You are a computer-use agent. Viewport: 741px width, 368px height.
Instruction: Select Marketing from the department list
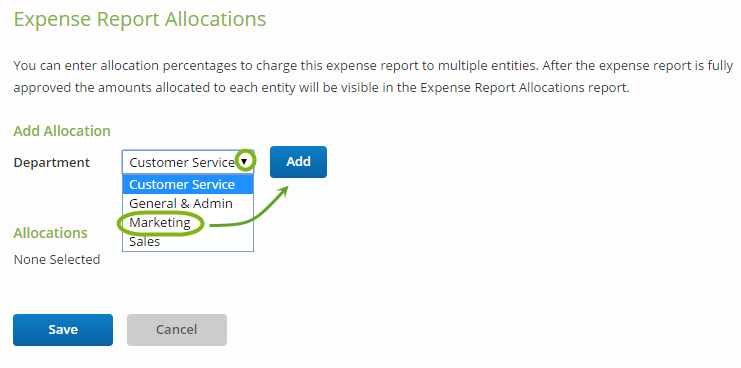coord(160,223)
